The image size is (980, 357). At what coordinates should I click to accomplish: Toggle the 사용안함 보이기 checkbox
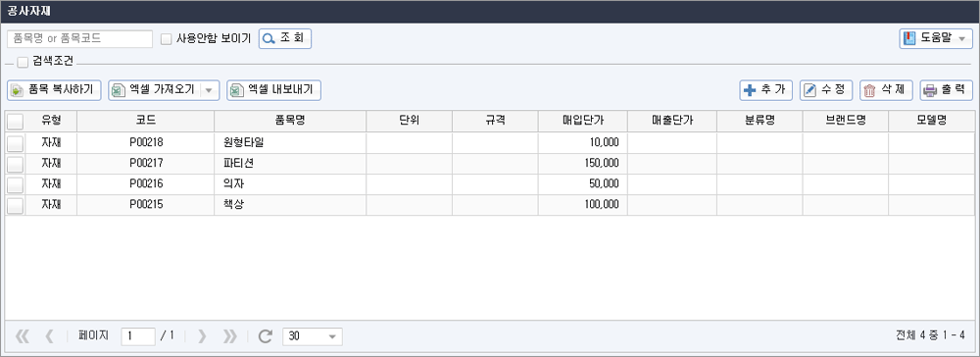(167, 39)
